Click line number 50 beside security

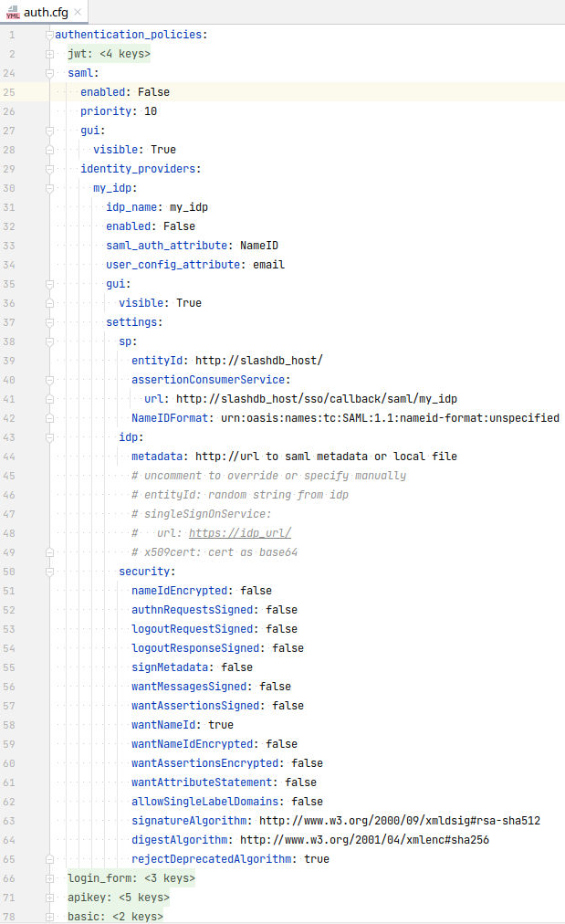[x=9, y=572]
